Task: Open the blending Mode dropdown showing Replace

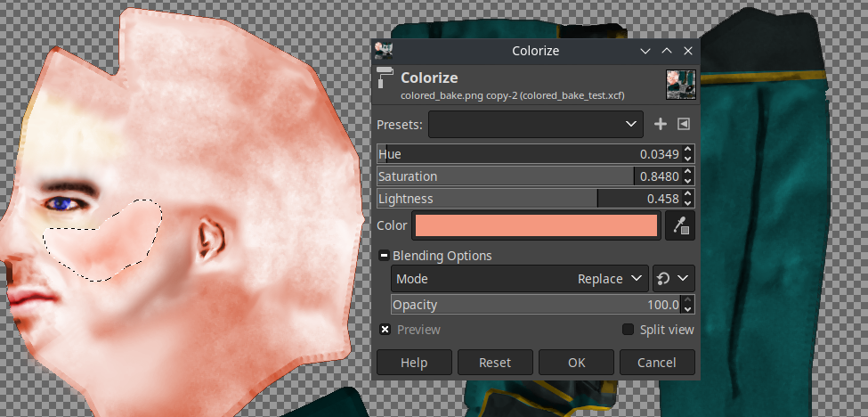Action: [x=519, y=279]
